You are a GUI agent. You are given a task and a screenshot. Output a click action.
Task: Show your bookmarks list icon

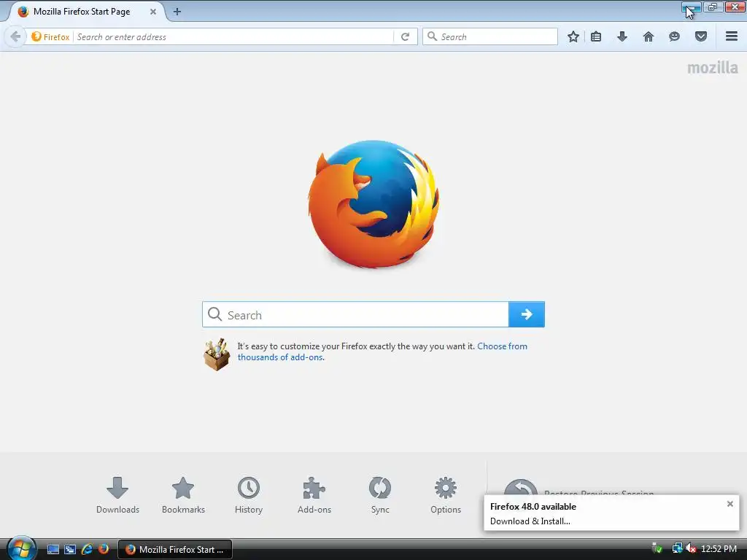[596, 36]
